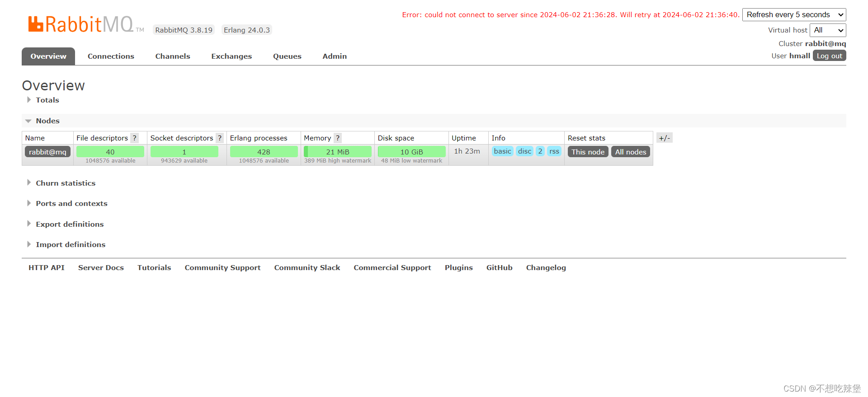
Task: Click the red connection error message
Action: (571, 15)
